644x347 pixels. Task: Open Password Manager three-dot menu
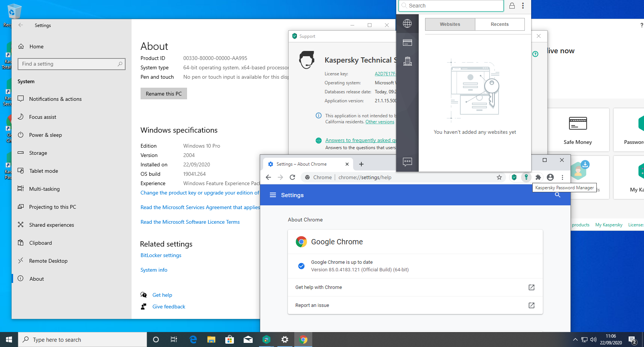pos(523,6)
